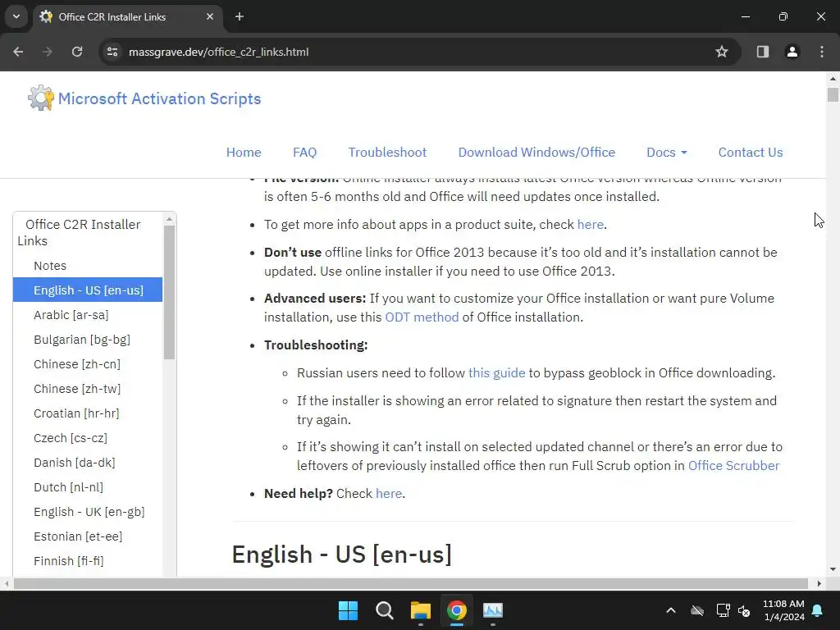Open the resource monitor taskbar app
840x630 pixels.
point(493,610)
